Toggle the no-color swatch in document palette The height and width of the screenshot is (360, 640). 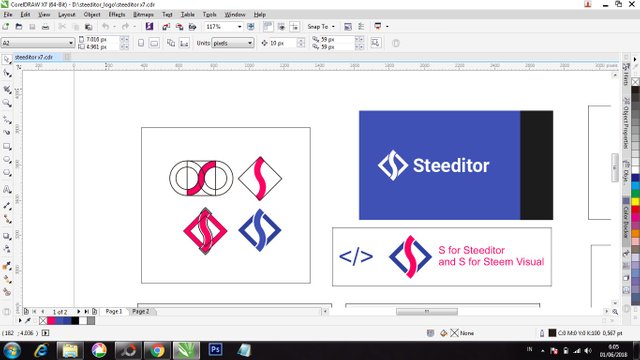coord(43,321)
